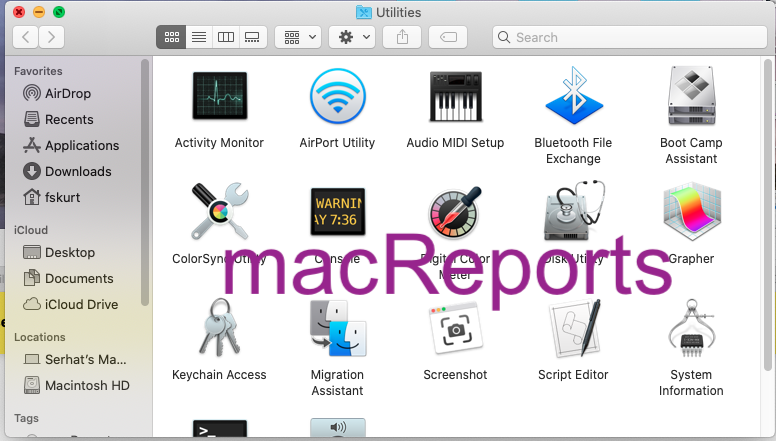Open Script Editor icon
The image size is (776, 441).
coord(573,330)
